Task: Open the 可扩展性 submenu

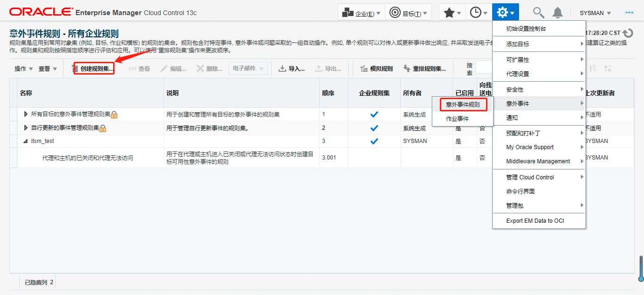Action: 539,60
